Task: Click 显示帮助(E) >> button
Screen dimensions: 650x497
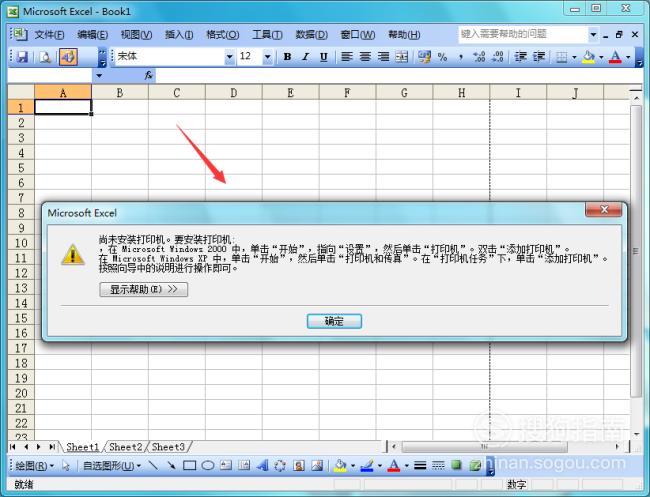Action: (x=143, y=289)
